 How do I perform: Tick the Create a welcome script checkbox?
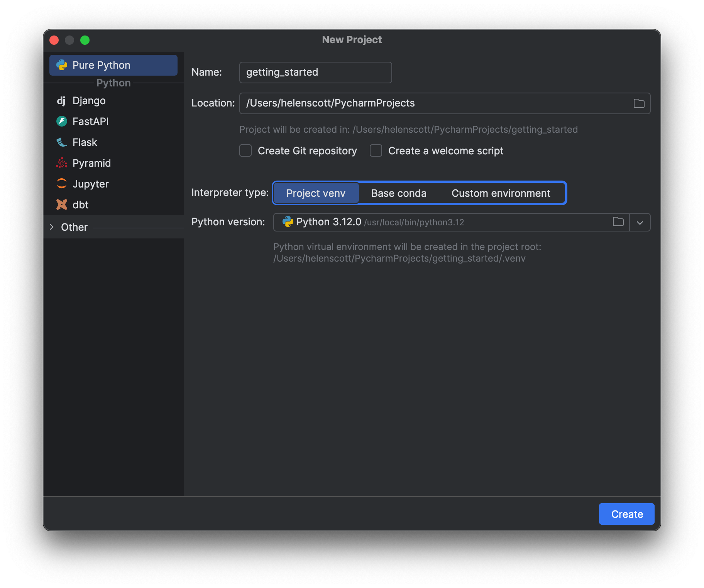pyautogui.click(x=376, y=150)
